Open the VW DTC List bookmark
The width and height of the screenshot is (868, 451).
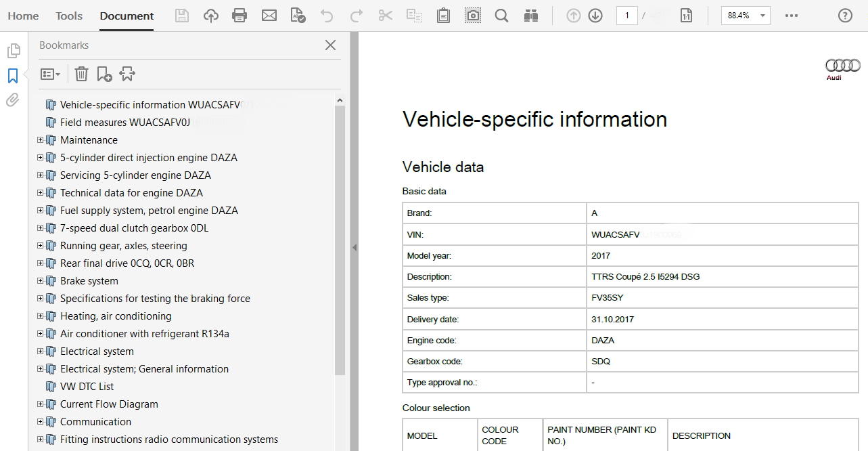[x=87, y=387]
